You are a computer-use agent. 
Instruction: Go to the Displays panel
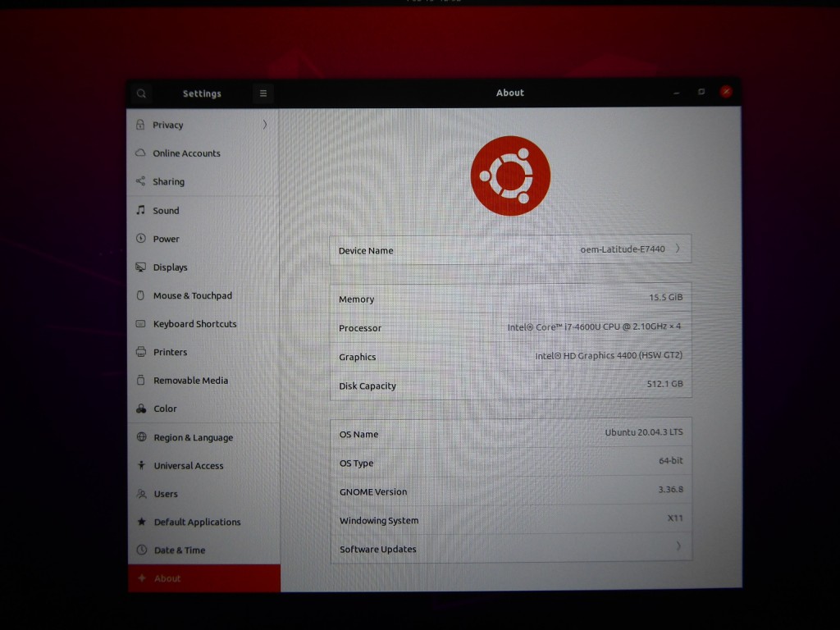point(203,267)
